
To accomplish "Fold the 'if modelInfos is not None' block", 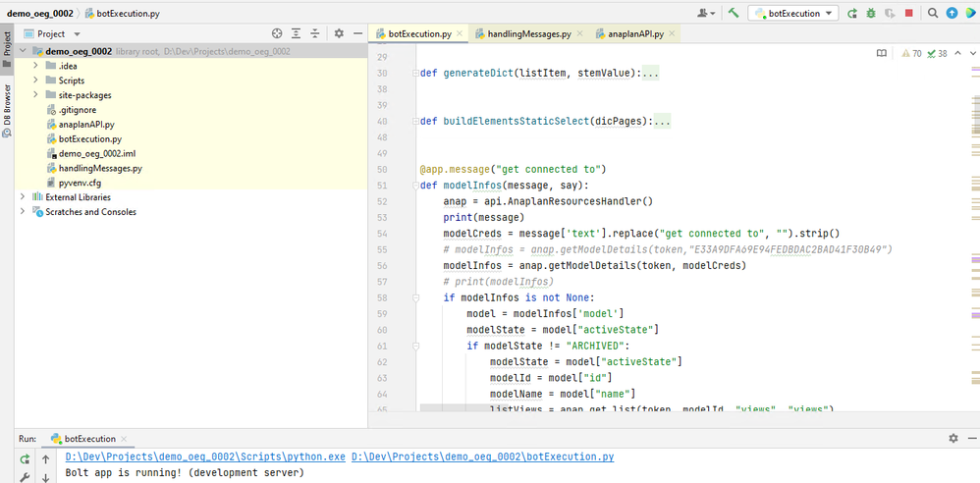I will 415,297.
